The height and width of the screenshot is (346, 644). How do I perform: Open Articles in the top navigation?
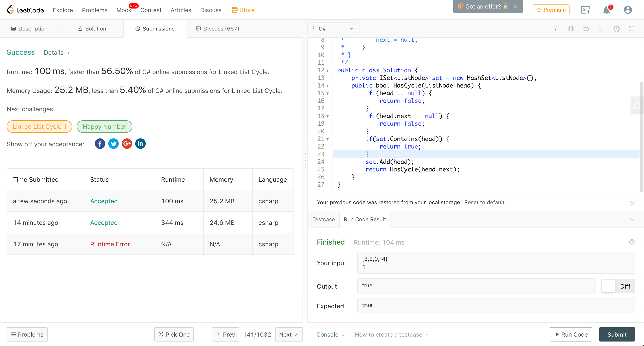[181, 10]
